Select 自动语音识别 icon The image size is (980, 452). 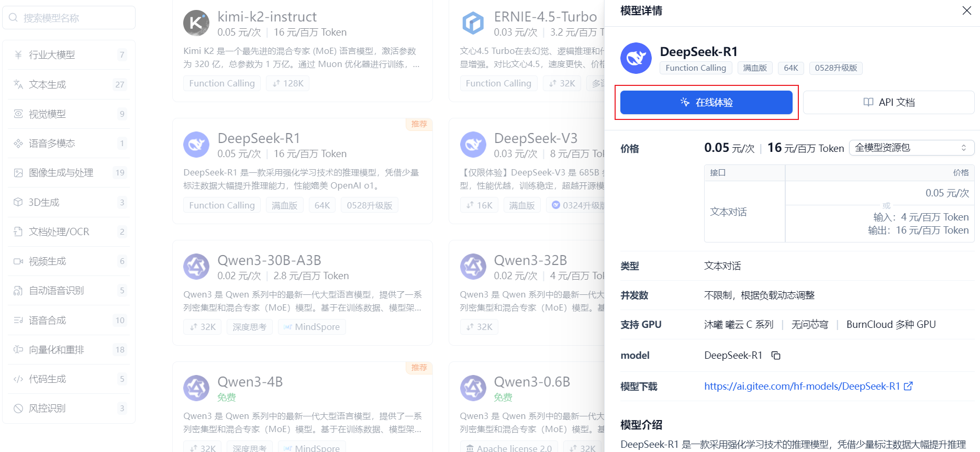18,291
